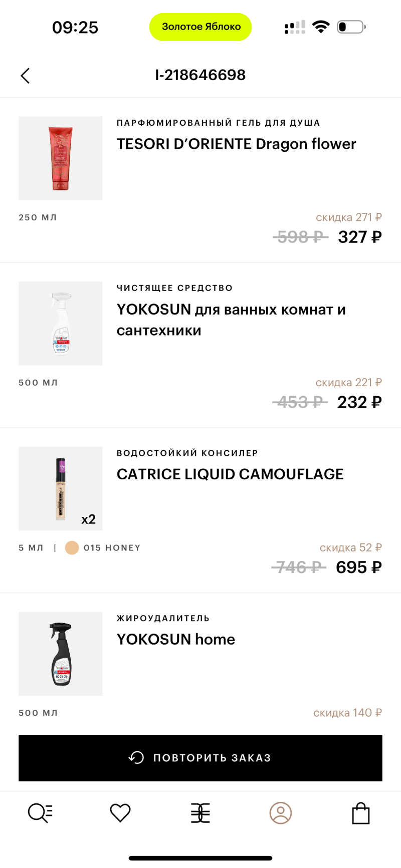Open the shopping bag tab

[361, 813]
